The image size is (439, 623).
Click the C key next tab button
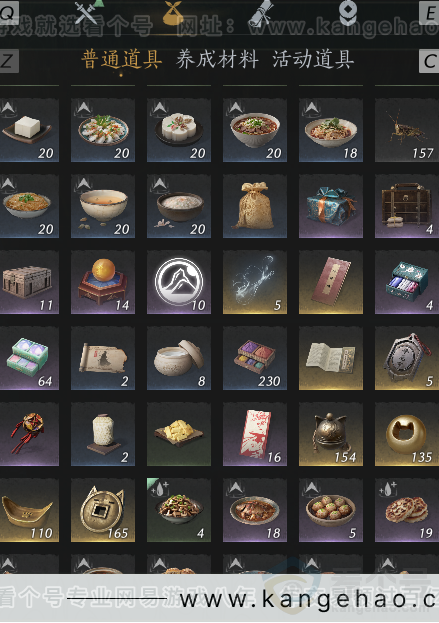click(x=429, y=61)
